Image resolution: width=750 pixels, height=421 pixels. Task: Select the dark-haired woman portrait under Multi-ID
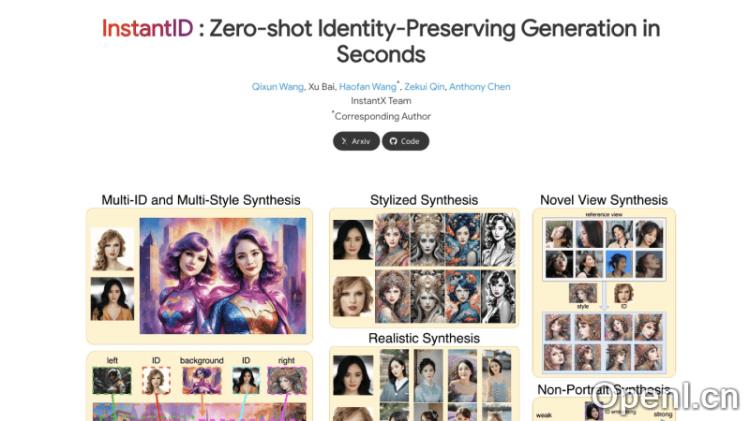[112, 299]
